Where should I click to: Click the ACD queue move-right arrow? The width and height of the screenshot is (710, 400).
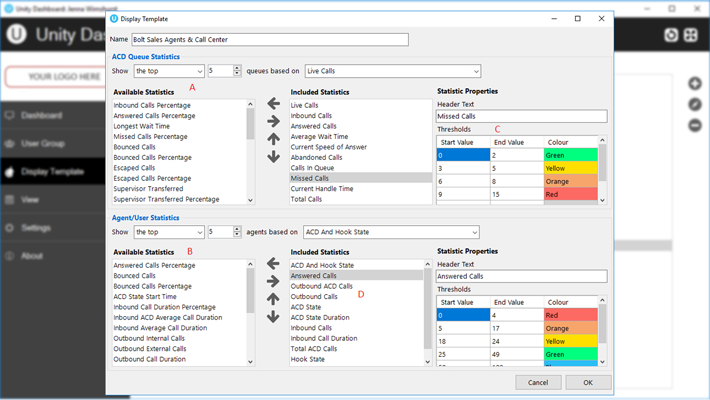coord(273,121)
